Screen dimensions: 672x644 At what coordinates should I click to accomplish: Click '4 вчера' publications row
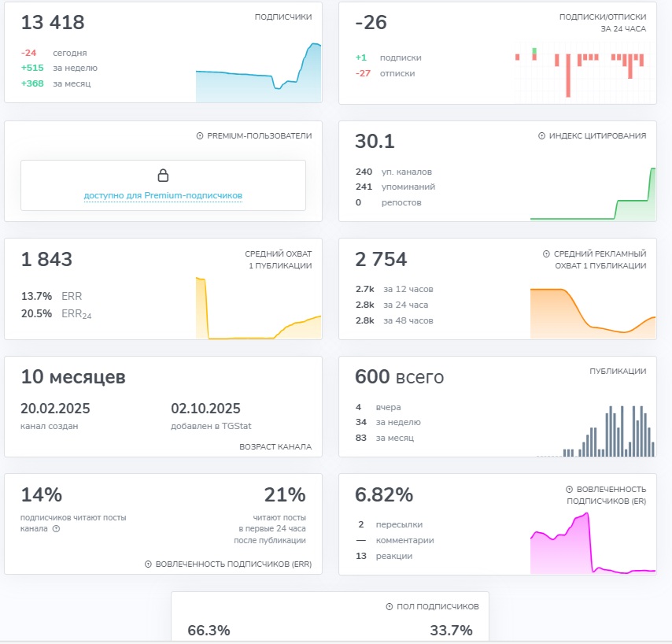(378, 407)
